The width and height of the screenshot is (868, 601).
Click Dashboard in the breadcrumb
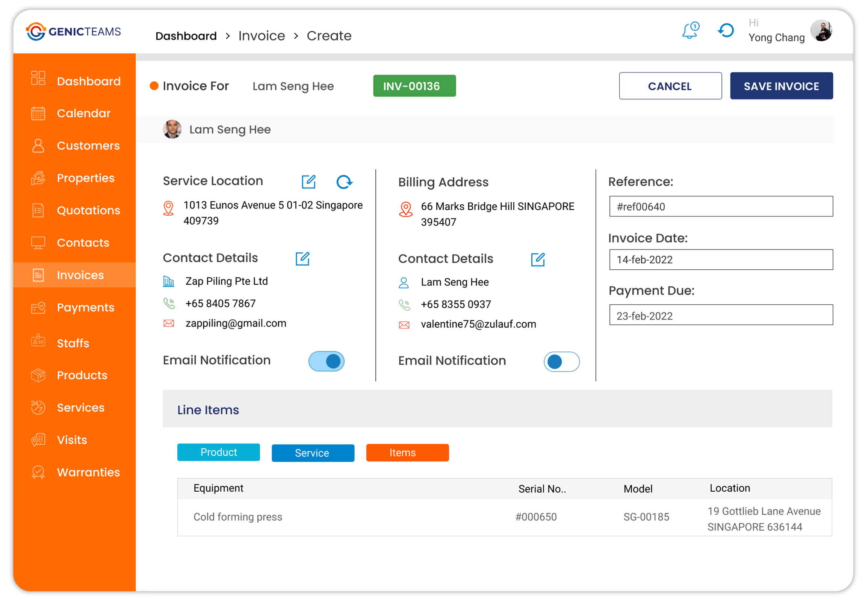(186, 36)
